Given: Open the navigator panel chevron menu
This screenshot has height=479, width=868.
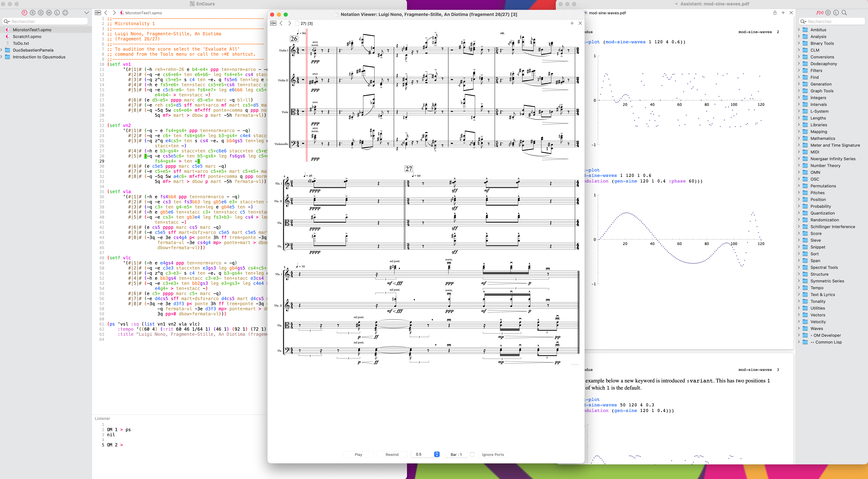Looking at the screenshot, I should pyautogui.click(x=86, y=13).
